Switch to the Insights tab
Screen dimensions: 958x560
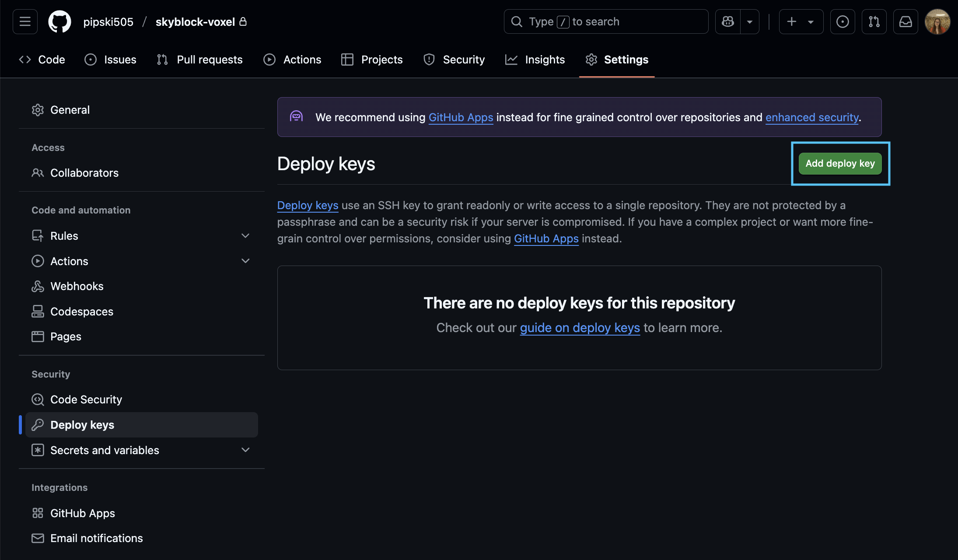535,59
